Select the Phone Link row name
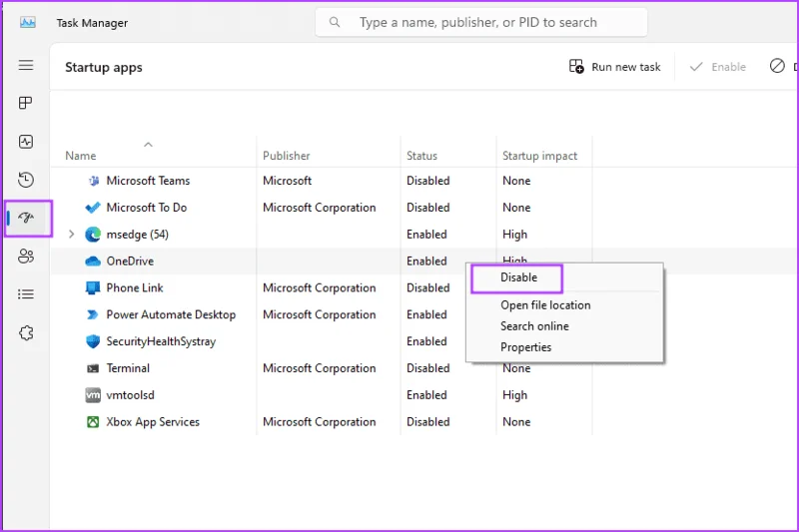 click(x=135, y=288)
